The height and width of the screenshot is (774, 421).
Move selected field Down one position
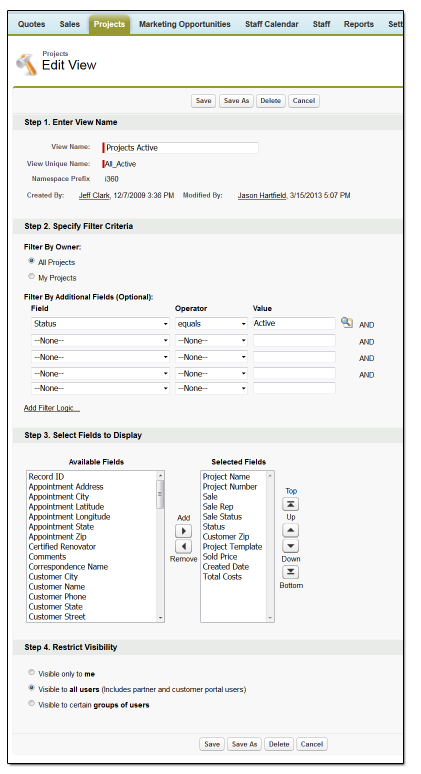[x=291, y=546]
